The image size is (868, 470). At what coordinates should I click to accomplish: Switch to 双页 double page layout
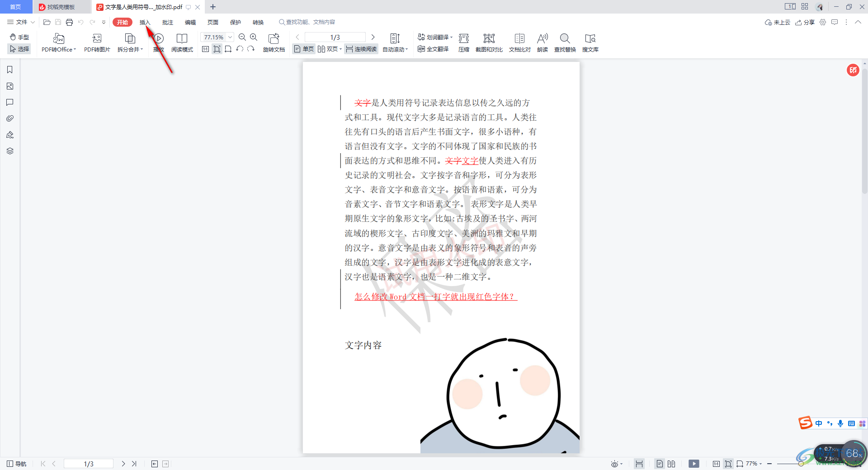coord(330,49)
